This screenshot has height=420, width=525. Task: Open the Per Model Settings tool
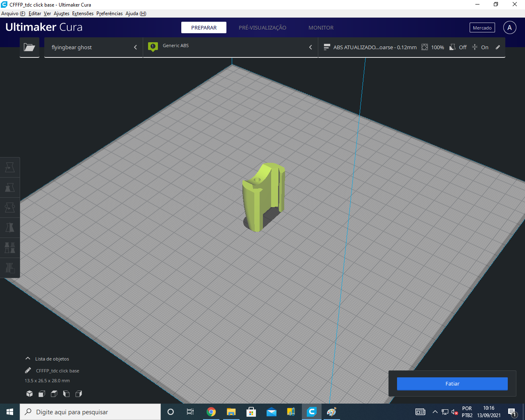pyautogui.click(x=10, y=247)
